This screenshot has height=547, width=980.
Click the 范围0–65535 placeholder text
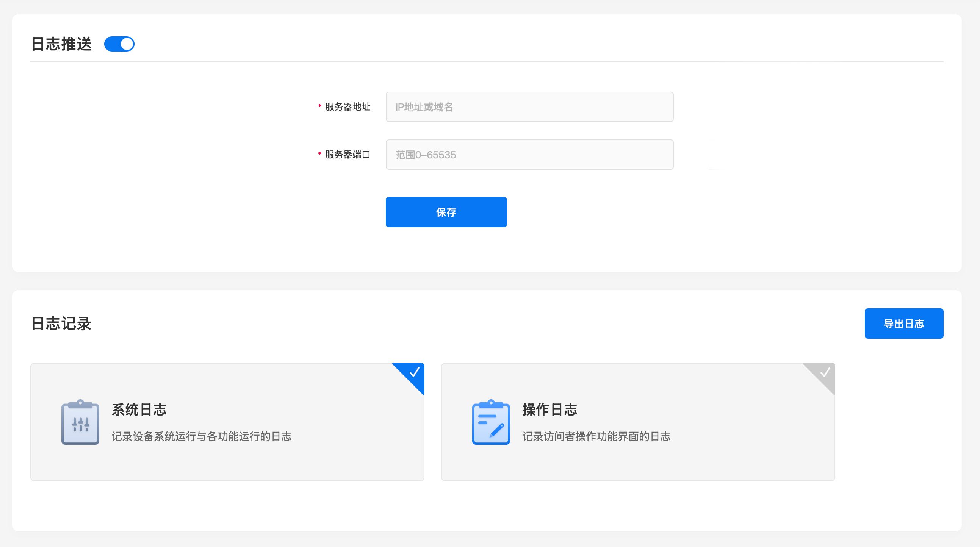(426, 155)
